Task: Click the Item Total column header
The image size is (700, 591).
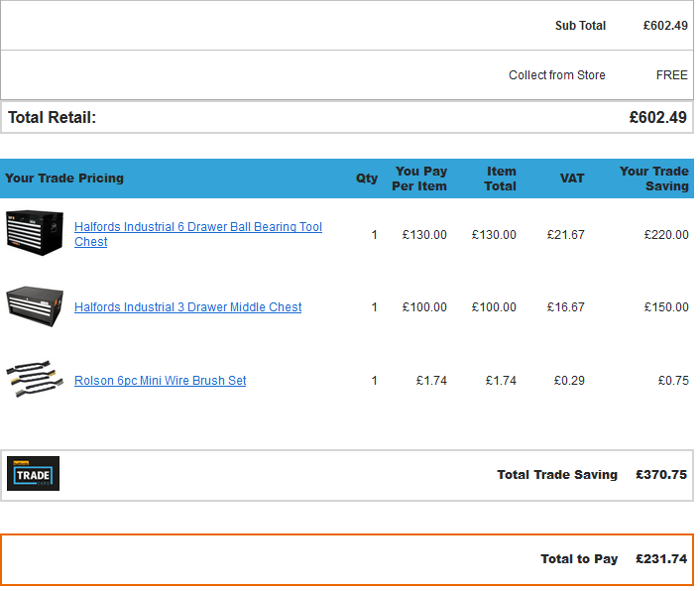Action: tap(501, 178)
